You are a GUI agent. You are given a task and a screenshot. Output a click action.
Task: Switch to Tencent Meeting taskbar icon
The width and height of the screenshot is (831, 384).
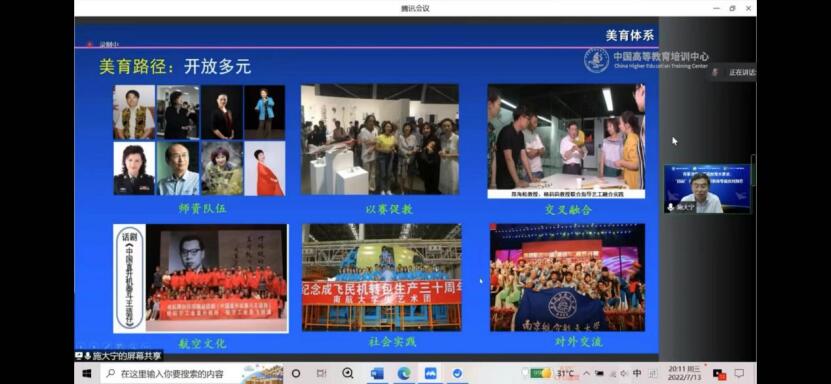[430, 373]
